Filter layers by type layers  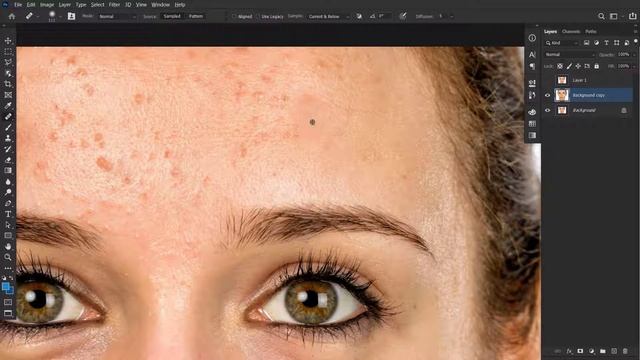(x=606, y=43)
